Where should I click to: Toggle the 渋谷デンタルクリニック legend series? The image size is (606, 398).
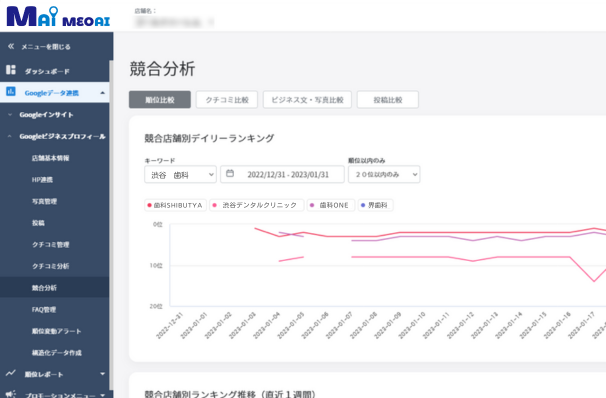257,205
